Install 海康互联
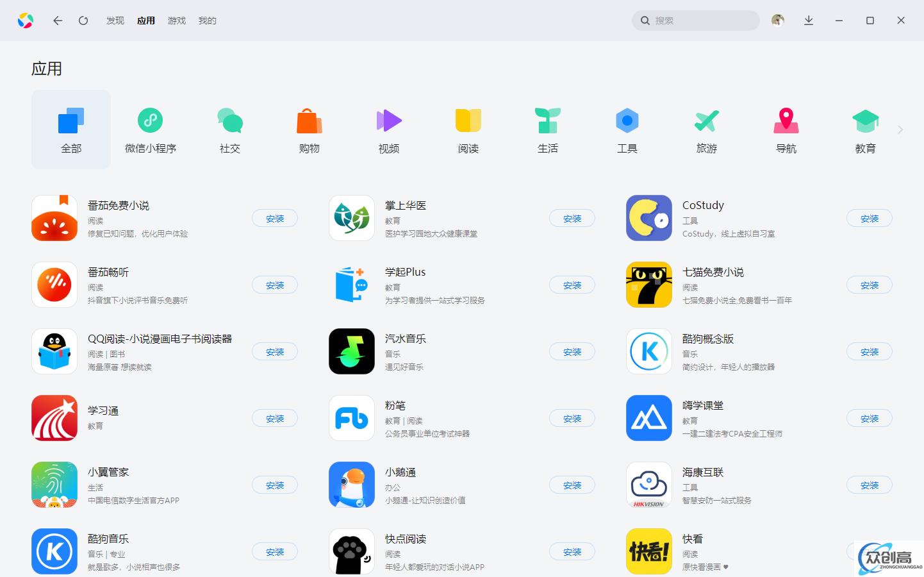924x577 pixels. (870, 485)
